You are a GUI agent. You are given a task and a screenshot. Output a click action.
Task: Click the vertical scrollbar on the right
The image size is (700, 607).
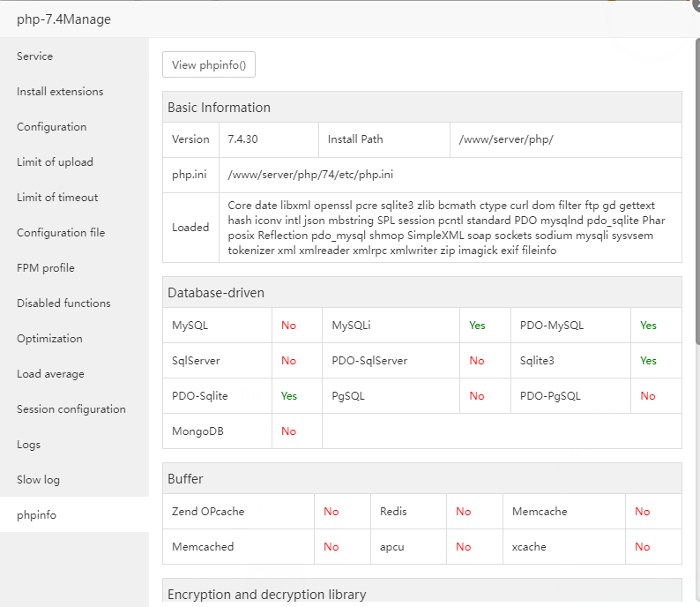[x=696, y=176]
